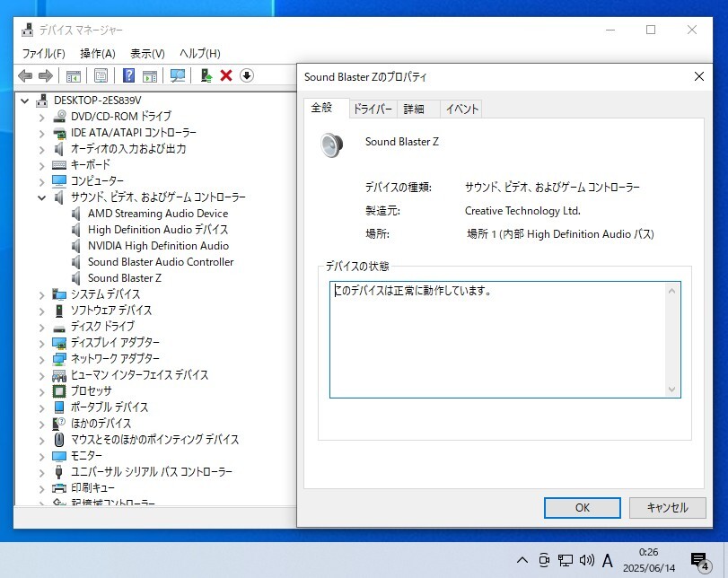Click the blue question mark Help icon
Image resolution: width=728 pixels, height=578 pixels.
pyautogui.click(x=128, y=75)
